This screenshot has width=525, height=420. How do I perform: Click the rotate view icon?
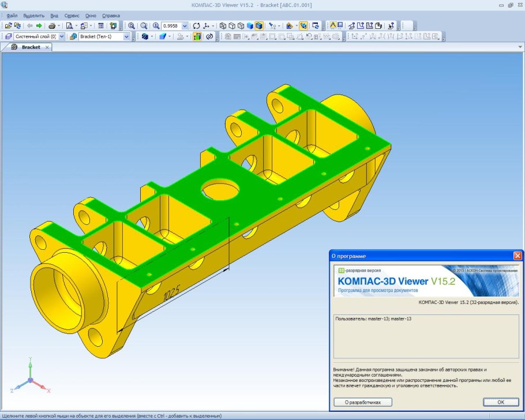click(197, 26)
